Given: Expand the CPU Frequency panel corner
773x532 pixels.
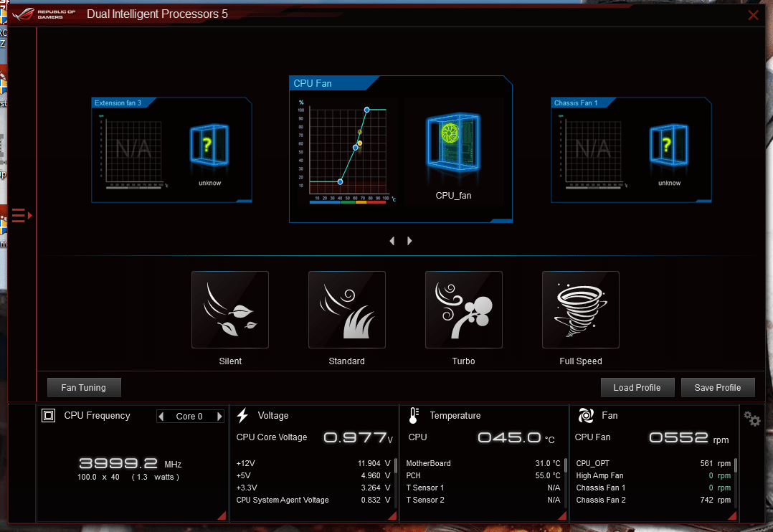Looking at the screenshot, I should pos(222,516).
